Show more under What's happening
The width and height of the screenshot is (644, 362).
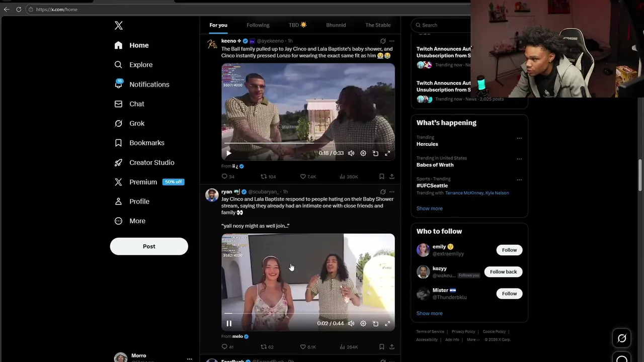[x=430, y=209]
